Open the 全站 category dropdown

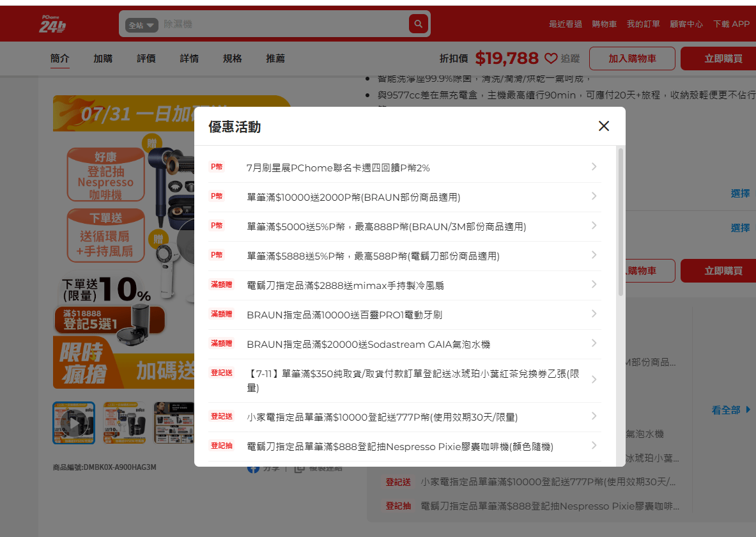[x=142, y=25]
